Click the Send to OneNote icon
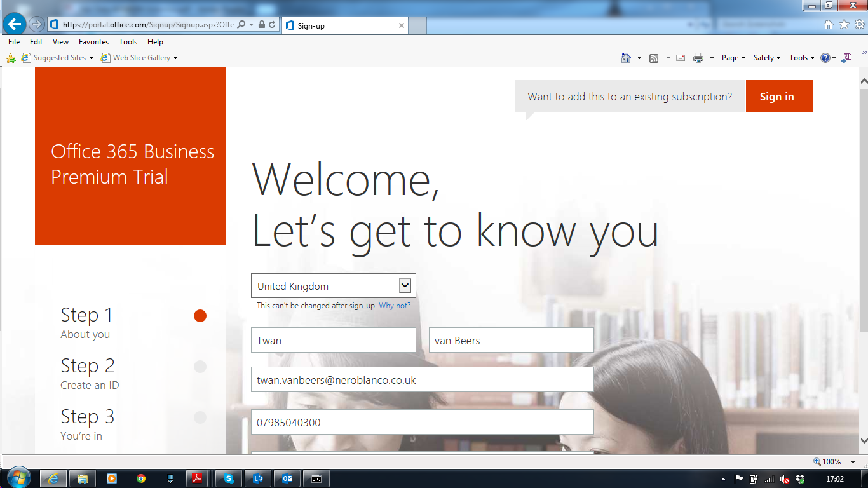The width and height of the screenshot is (868, 488). (x=847, y=58)
